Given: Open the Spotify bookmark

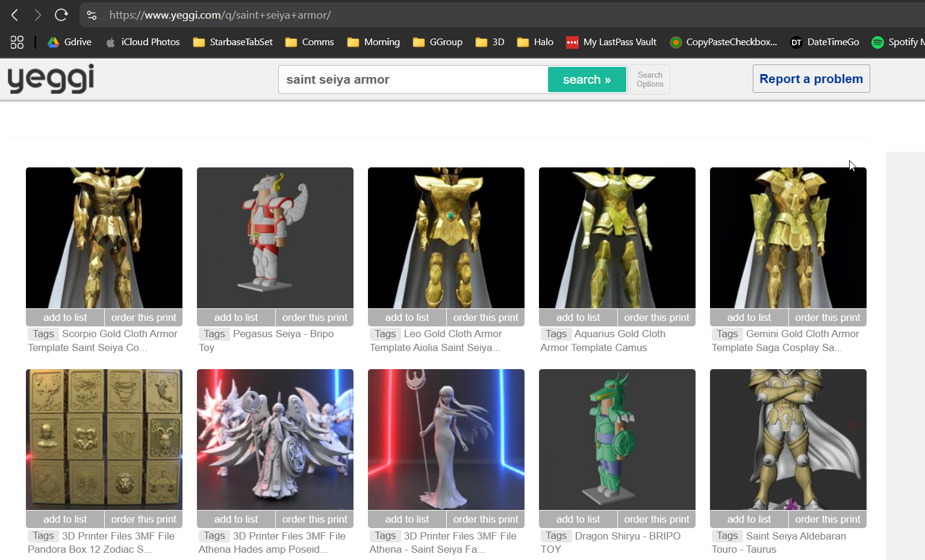Looking at the screenshot, I should pos(898,42).
